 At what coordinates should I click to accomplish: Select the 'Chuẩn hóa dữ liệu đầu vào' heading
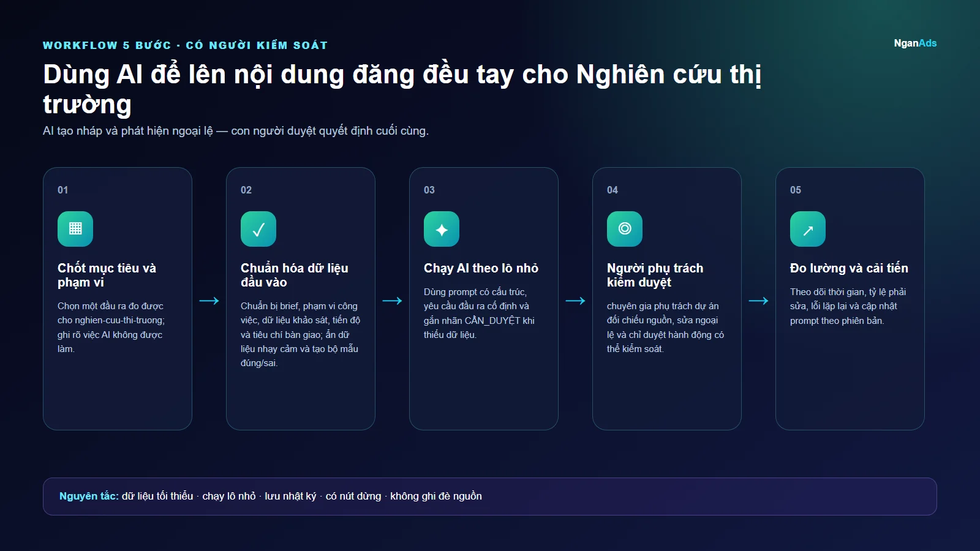pyautogui.click(x=295, y=275)
